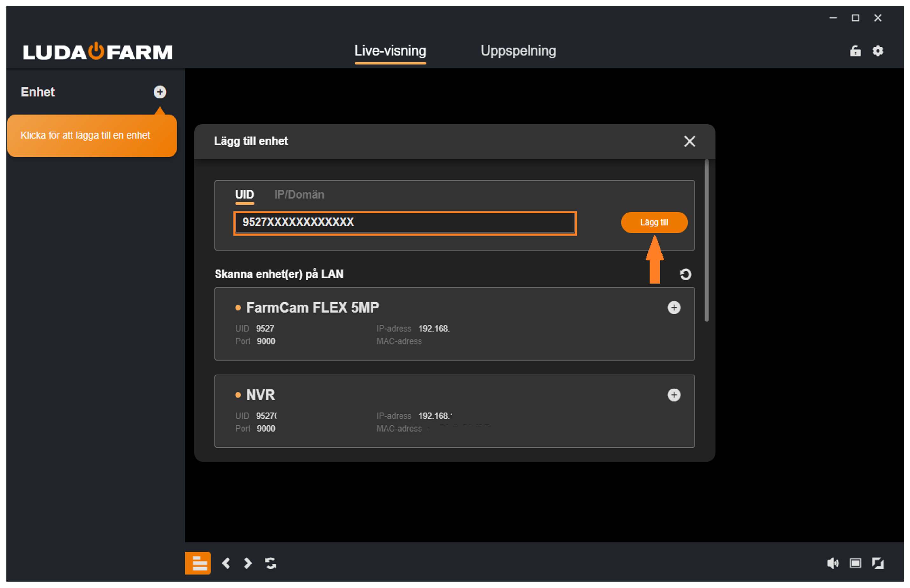Toggle the orange device list panel button
The width and height of the screenshot is (910, 588).
point(198,563)
